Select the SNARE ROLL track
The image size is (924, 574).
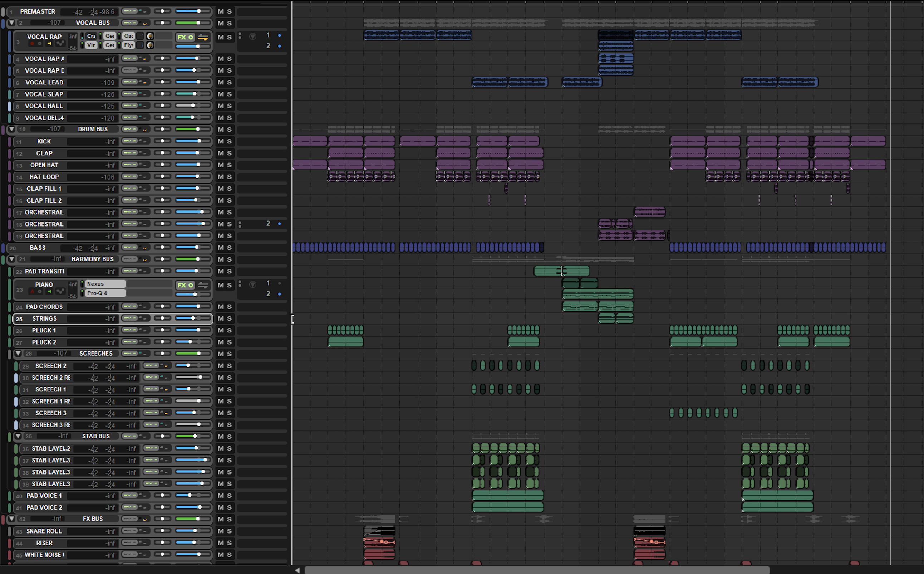pyautogui.click(x=44, y=531)
